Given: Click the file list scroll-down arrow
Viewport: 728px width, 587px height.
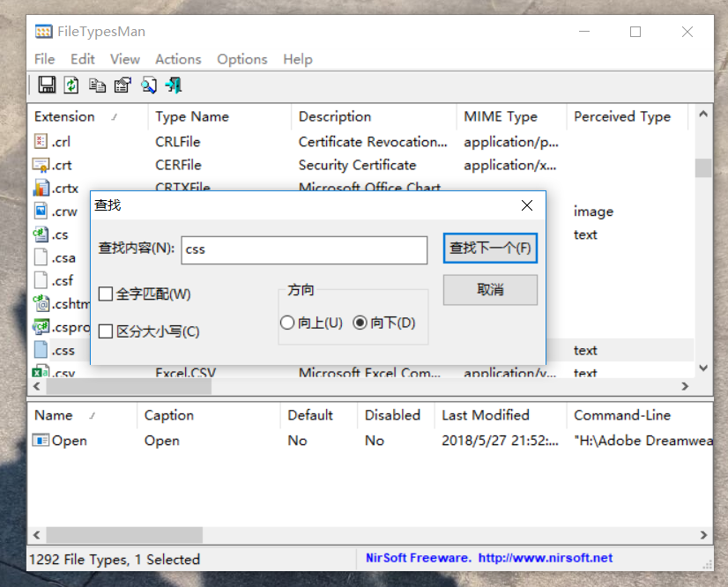Looking at the screenshot, I should click(x=703, y=368).
